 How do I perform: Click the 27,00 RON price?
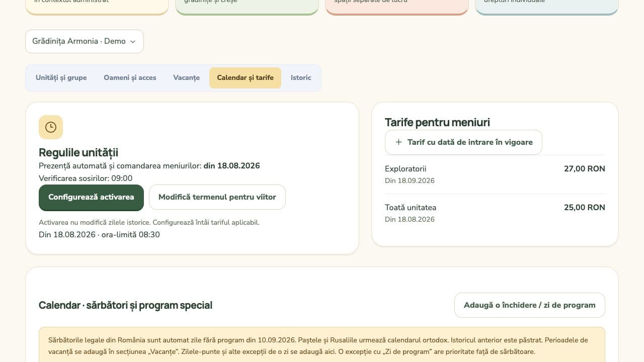point(584,169)
